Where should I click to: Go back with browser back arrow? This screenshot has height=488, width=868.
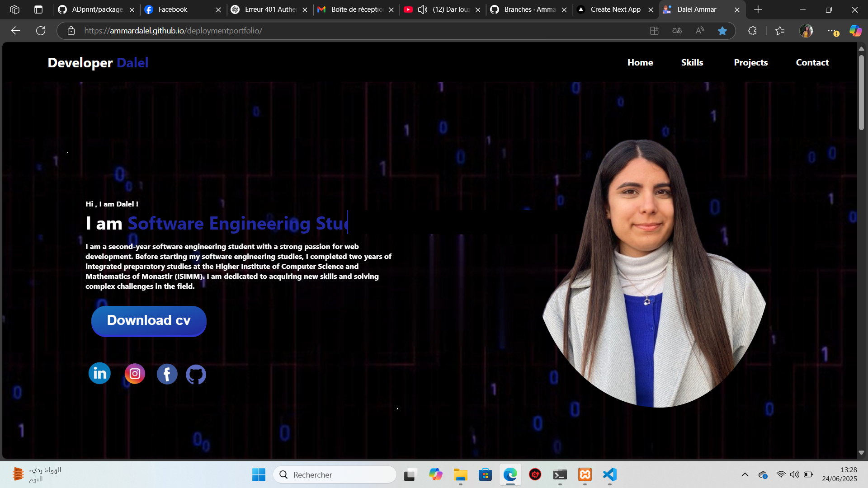point(16,31)
